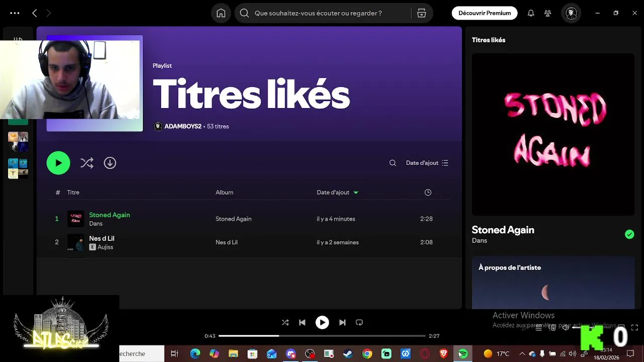This screenshot has height=362, width=644.
Task: Download the Titres likés playlist
Action: pyautogui.click(x=110, y=163)
